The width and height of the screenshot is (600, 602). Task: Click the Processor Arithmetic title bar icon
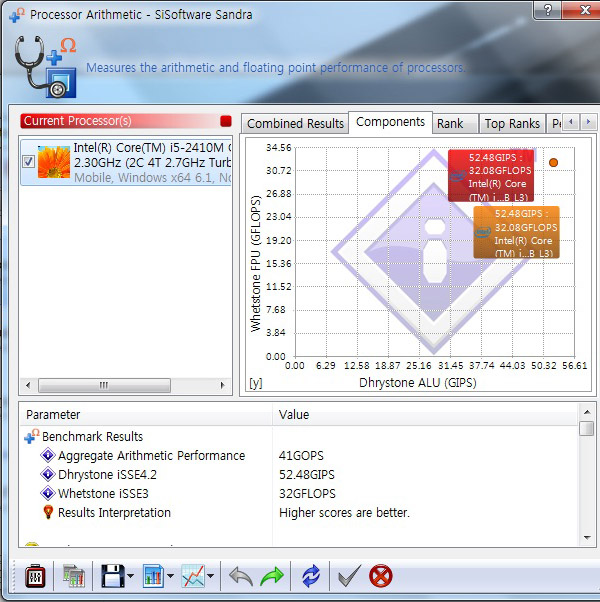tap(17, 15)
